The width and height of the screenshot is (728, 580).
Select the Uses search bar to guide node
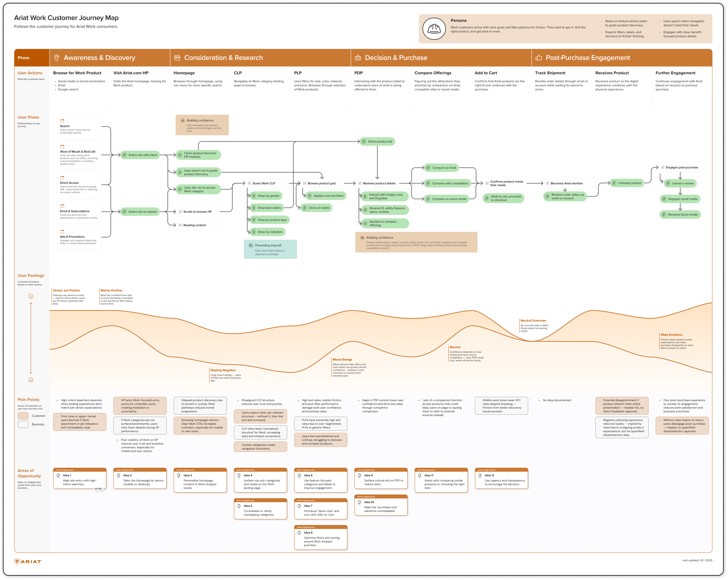[x=198, y=172]
